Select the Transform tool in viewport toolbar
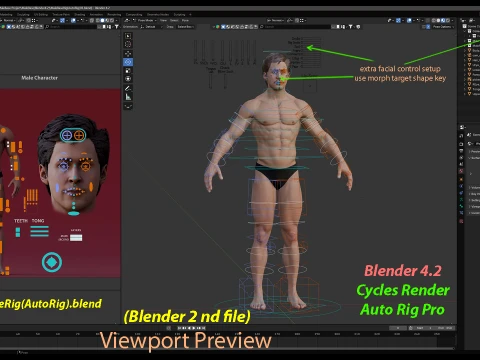Screen dimensions: 480x360 pos(128,79)
